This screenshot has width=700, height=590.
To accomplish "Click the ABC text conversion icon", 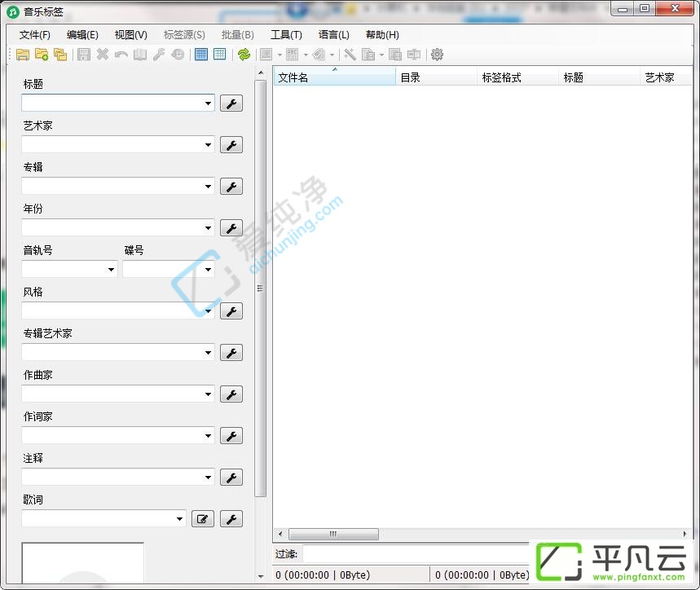I will tap(292, 55).
